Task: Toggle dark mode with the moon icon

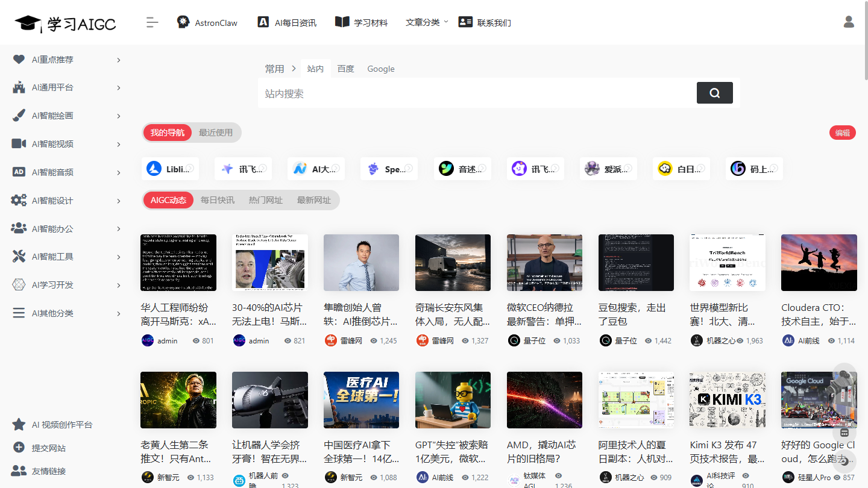Action: (x=844, y=461)
